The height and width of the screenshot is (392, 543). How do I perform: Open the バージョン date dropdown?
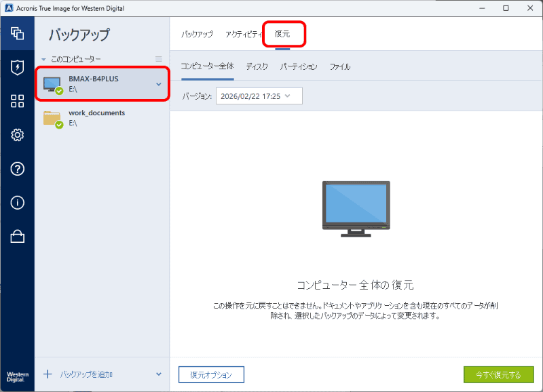(259, 96)
